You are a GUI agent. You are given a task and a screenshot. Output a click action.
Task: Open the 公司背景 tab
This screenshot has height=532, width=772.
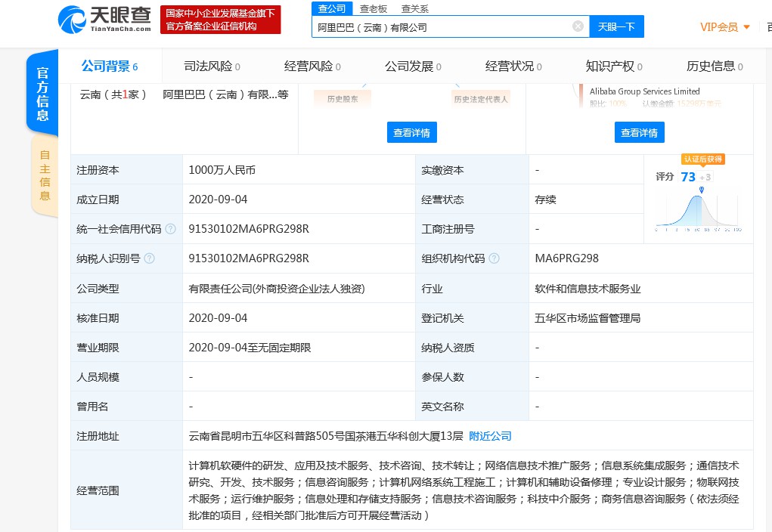pyautogui.click(x=110, y=66)
